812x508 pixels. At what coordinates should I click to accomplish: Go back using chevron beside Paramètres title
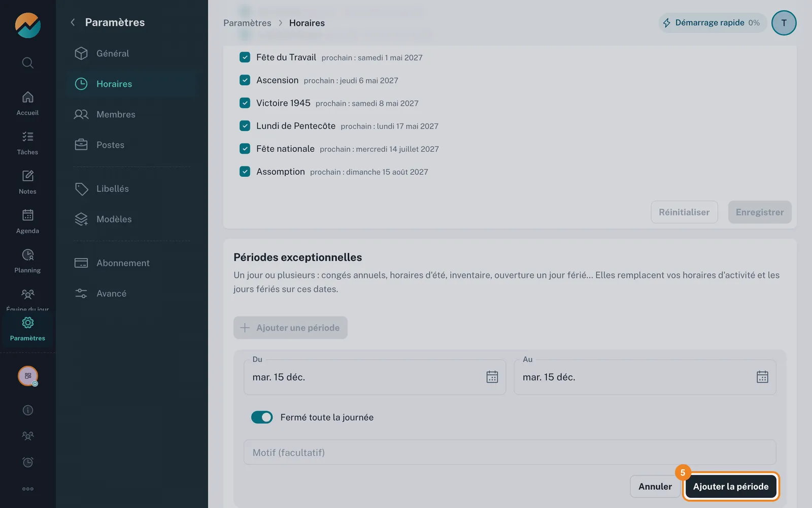(73, 22)
